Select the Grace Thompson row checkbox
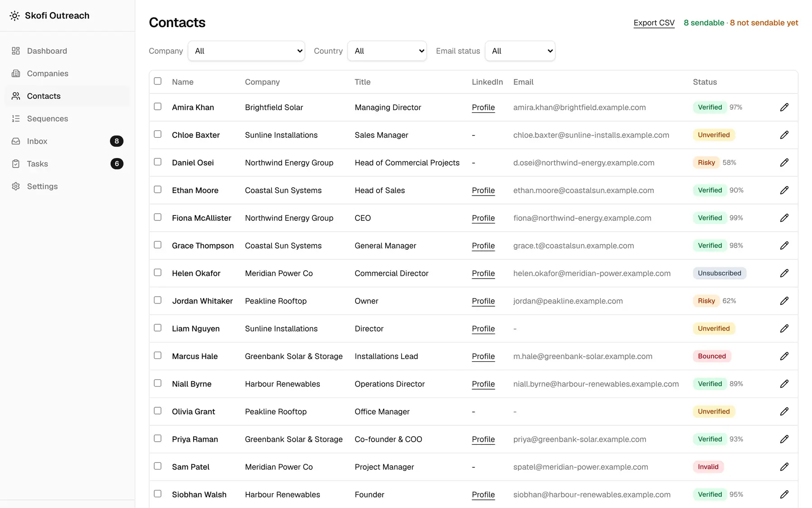Viewport: 812px width, 508px height. [x=157, y=245]
